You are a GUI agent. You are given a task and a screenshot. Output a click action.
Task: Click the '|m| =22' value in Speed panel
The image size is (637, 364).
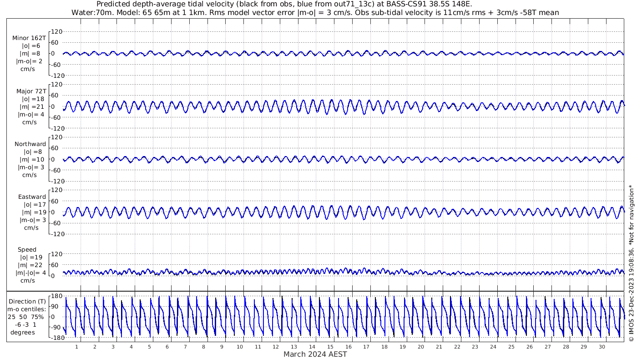pos(32,265)
